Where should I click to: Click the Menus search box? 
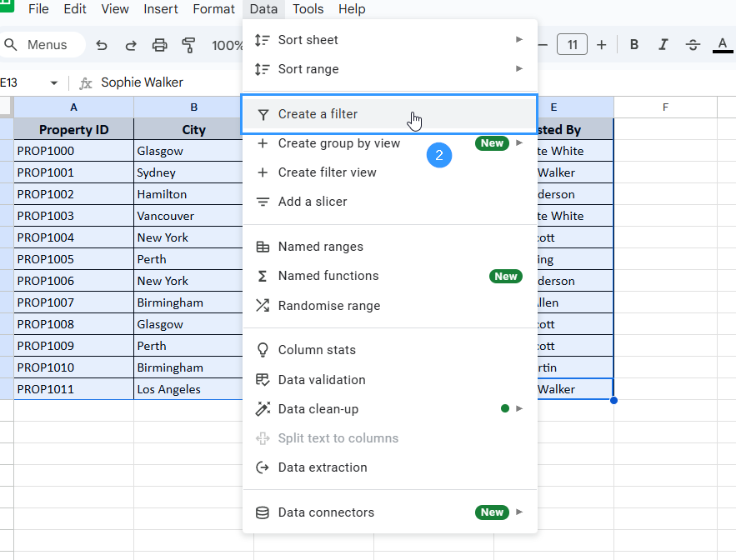pos(43,45)
